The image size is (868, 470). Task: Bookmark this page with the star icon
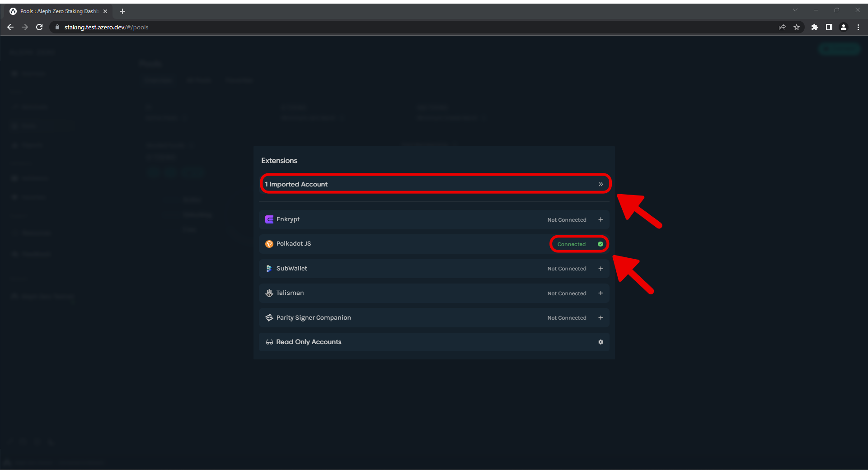click(x=797, y=27)
